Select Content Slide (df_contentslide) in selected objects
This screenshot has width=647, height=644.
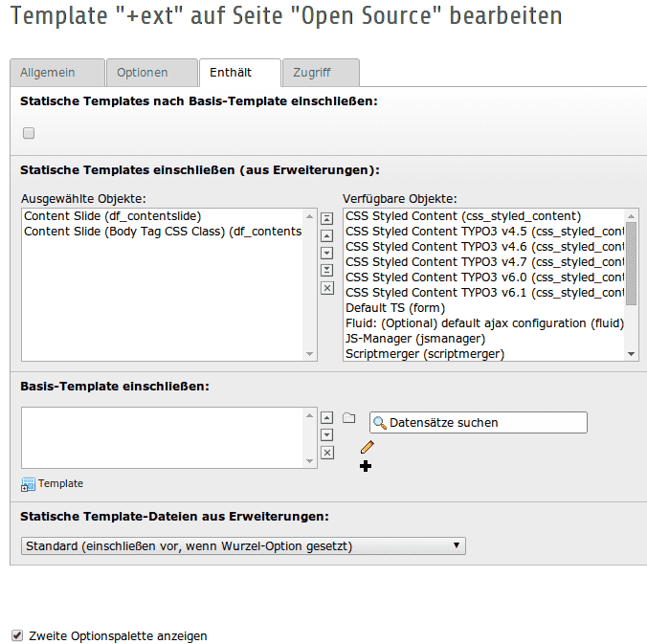click(113, 216)
